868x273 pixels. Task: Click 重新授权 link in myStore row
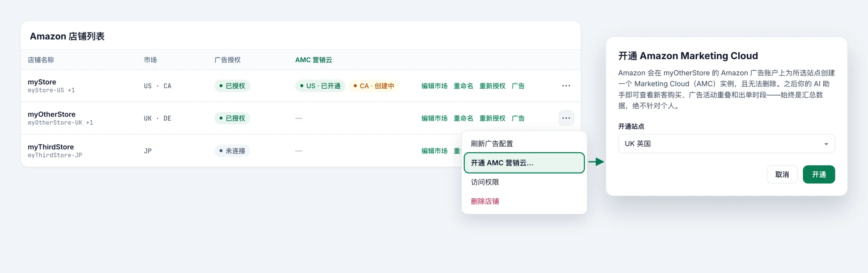coord(493,86)
